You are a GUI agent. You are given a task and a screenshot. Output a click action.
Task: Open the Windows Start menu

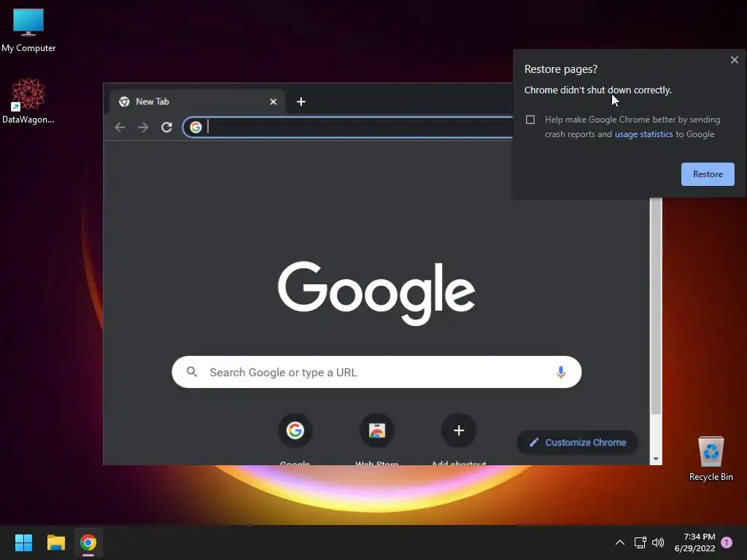pyautogui.click(x=23, y=542)
